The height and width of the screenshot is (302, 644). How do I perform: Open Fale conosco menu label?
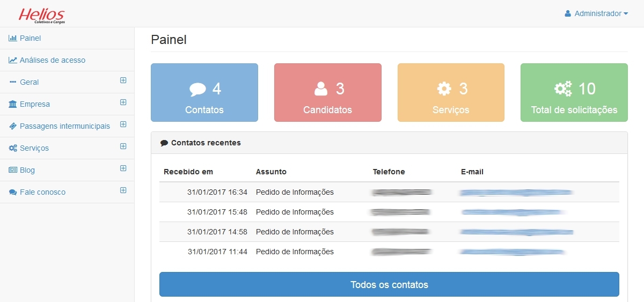[x=42, y=192]
